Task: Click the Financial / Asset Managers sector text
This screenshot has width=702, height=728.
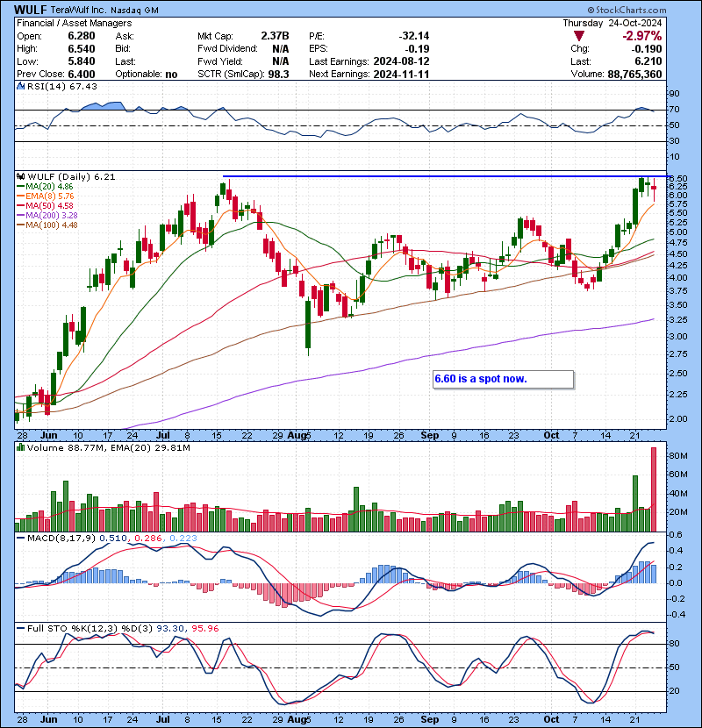Action: coord(75,23)
